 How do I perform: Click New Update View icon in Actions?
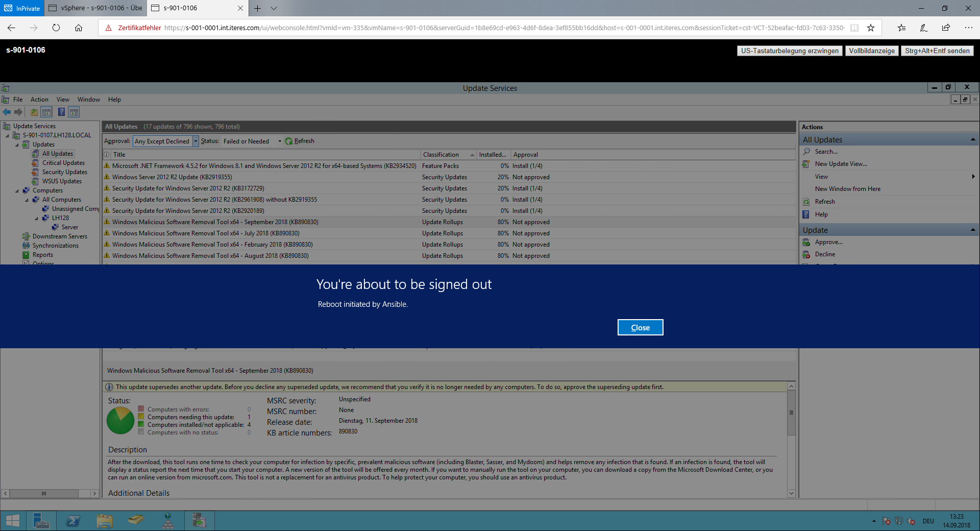coord(806,164)
